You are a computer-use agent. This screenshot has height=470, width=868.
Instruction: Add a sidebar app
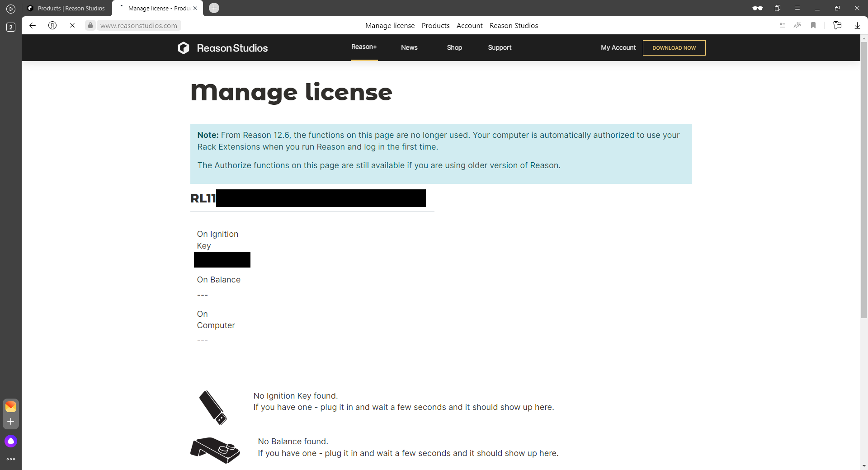[x=11, y=422]
